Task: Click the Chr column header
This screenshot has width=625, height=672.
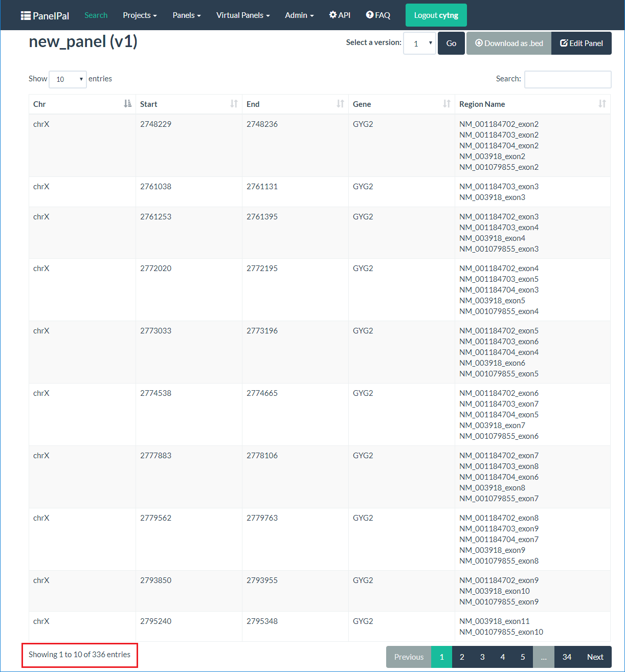Action: 82,104
